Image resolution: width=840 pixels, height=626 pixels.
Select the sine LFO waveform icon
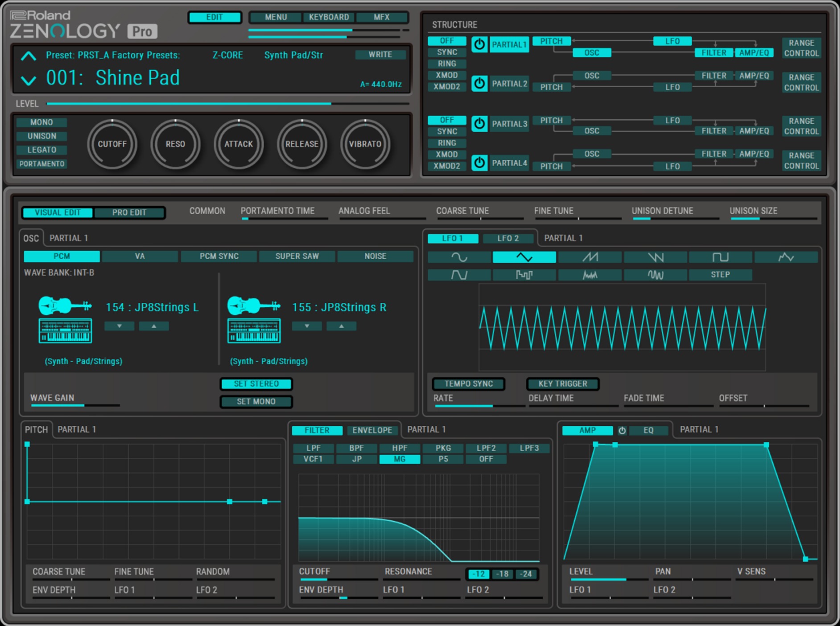[459, 257]
